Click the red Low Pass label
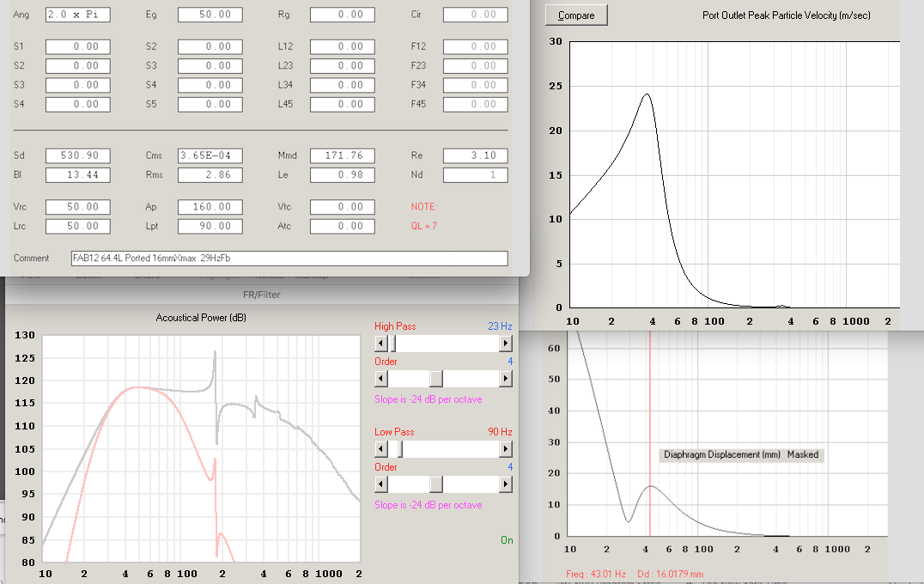This screenshot has width=924, height=584. click(x=394, y=432)
